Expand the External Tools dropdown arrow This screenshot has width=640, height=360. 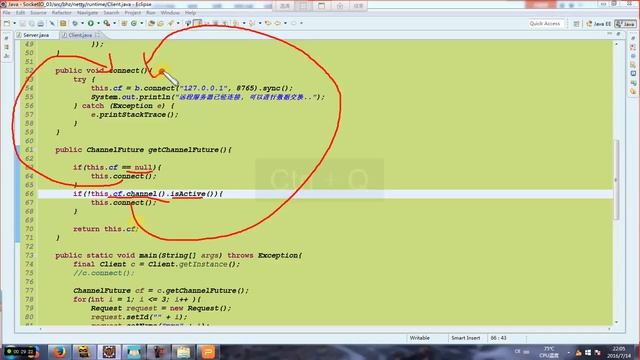coord(114,23)
